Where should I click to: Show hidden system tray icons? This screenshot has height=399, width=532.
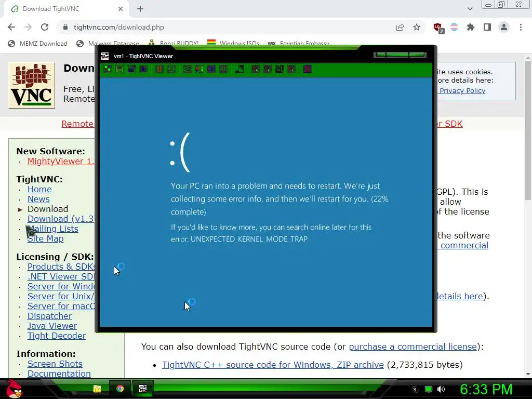[x=415, y=390]
